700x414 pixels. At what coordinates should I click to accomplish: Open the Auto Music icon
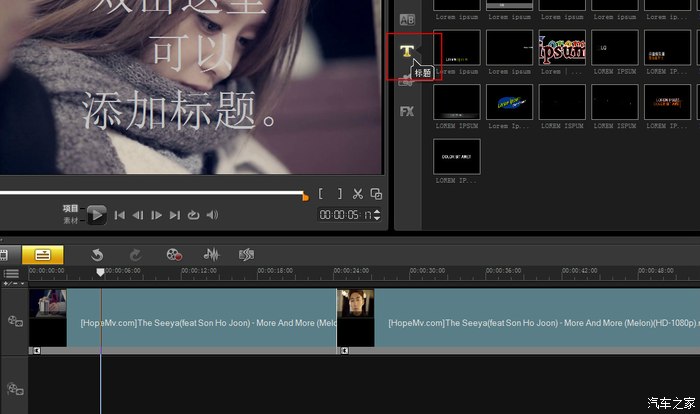tap(246, 255)
